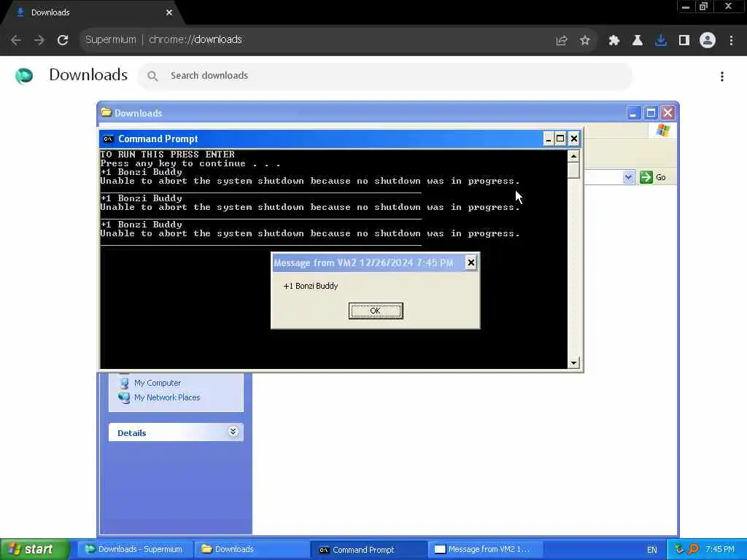Click the search magnifier icon in downloads
Image resolution: width=747 pixels, height=560 pixels.
pos(152,76)
